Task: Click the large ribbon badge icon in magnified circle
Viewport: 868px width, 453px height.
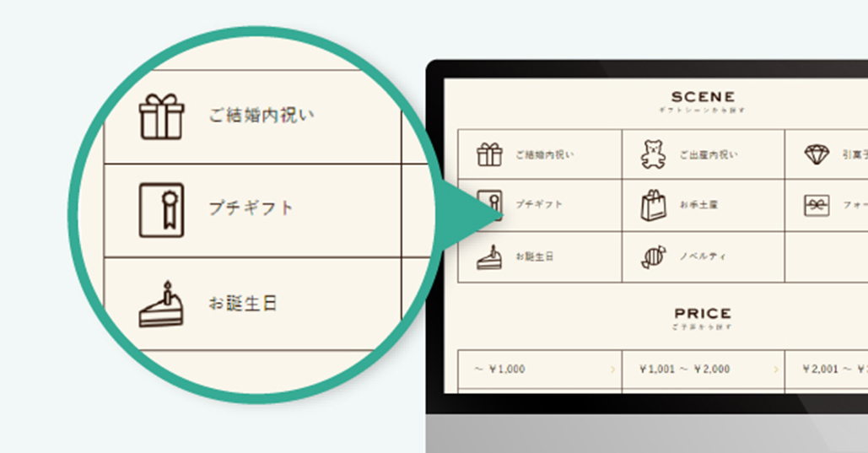Action: coord(160,208)
